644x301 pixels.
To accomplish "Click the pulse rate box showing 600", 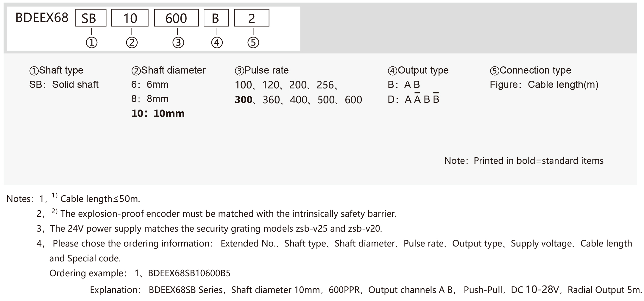I will coord(176,18).
